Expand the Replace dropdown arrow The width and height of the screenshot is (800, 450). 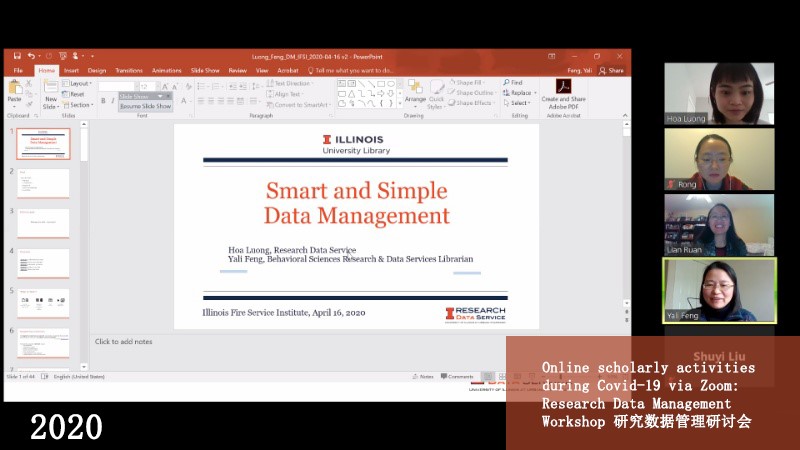[535, 93]
